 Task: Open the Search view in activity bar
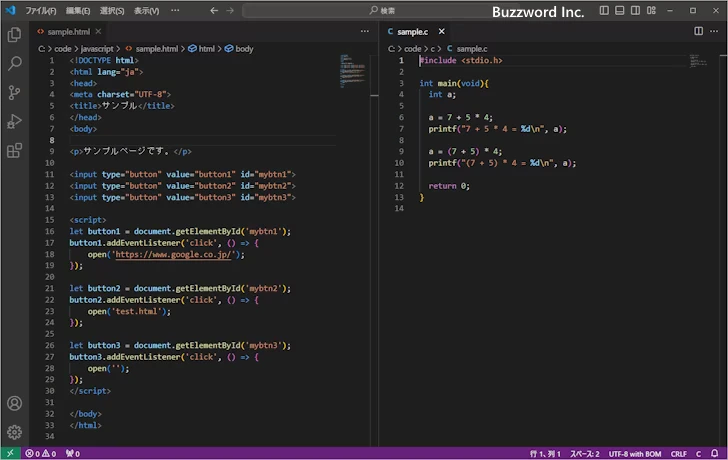click(14, 63)
